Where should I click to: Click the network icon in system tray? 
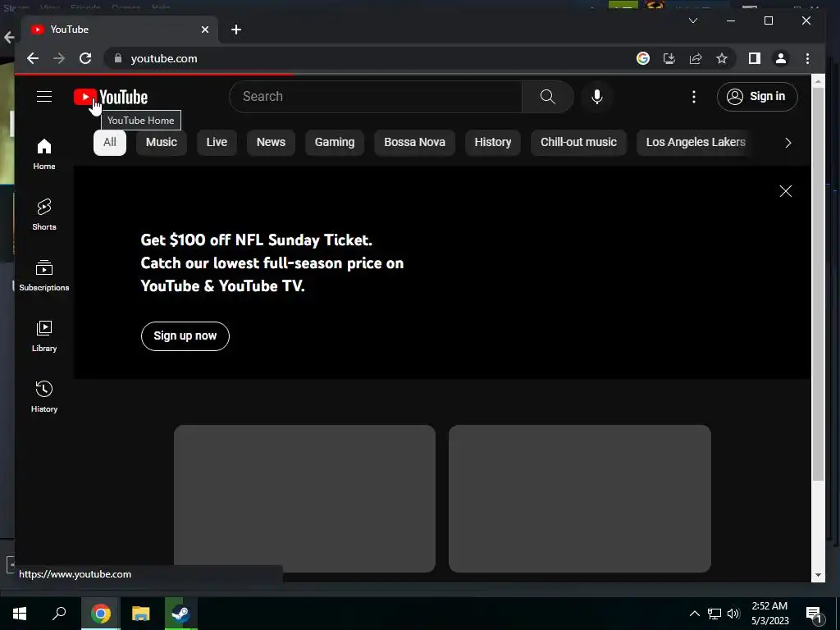coord(714,614)
